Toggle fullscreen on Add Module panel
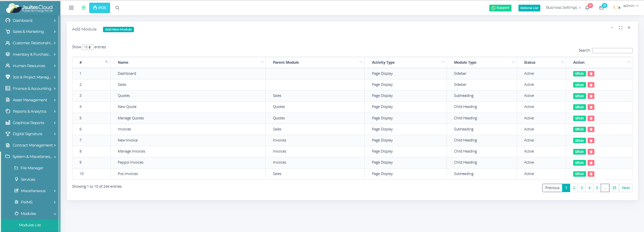This screenshot has height=232, width=644. 621,28
